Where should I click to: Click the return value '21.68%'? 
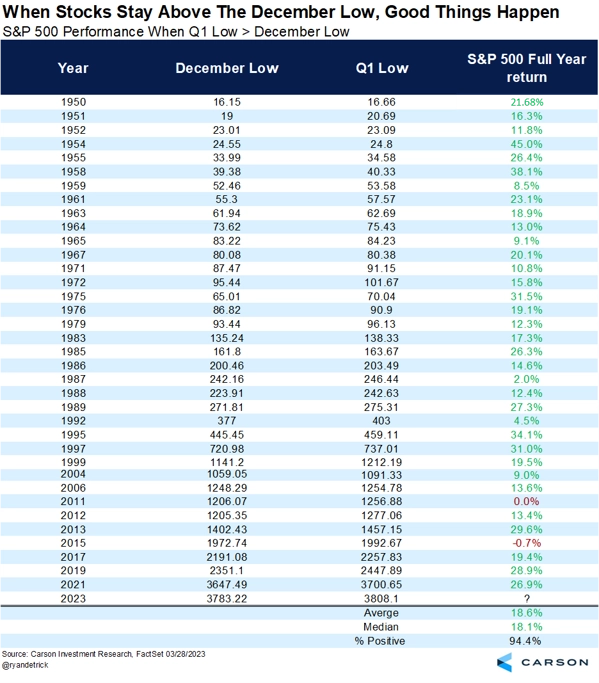(x=527, y=102)
